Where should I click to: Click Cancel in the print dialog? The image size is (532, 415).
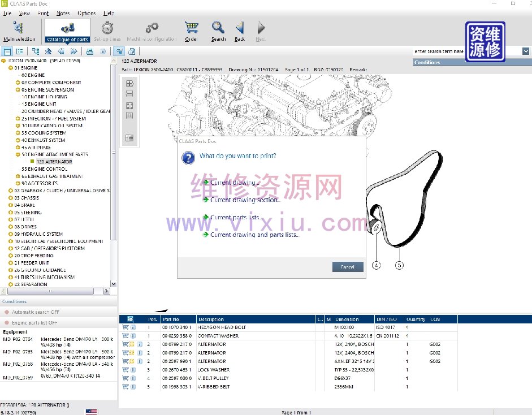pos(347,267)
